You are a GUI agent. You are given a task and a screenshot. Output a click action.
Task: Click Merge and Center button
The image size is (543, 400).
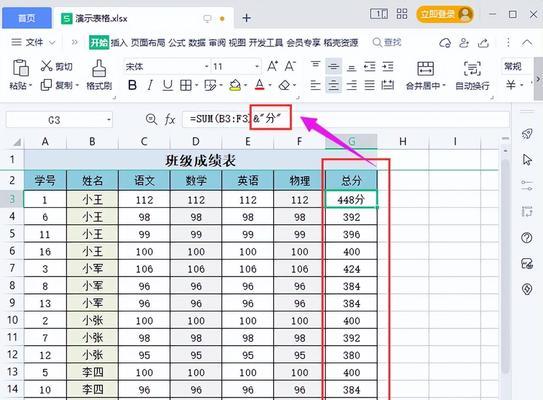coord(425,76)
